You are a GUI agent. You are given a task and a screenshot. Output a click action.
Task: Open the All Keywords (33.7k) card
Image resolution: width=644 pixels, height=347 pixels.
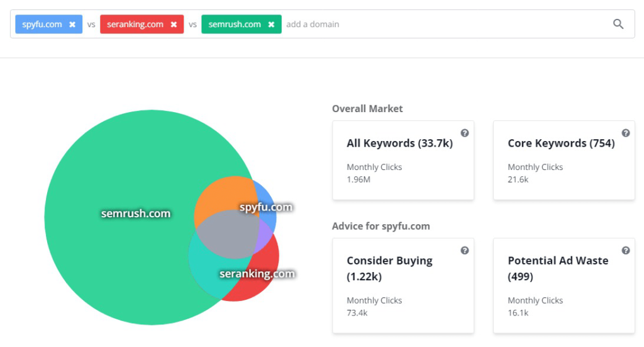[403, 161]
